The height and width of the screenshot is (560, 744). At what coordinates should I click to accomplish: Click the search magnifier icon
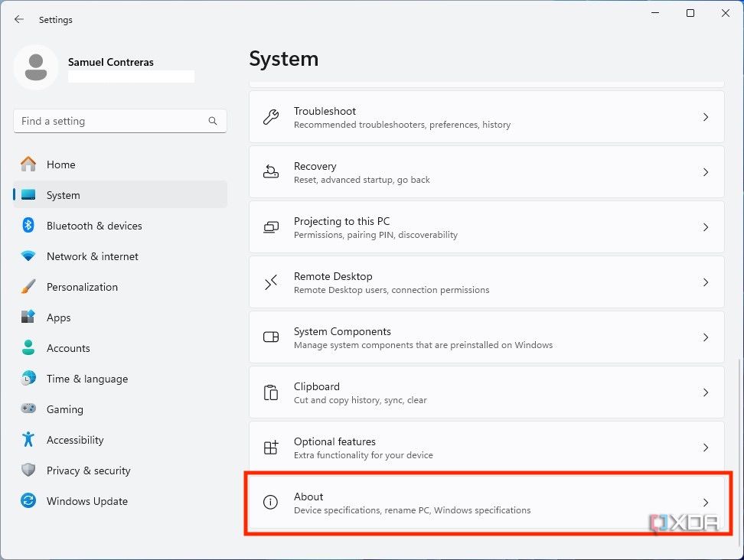point(213,121)
